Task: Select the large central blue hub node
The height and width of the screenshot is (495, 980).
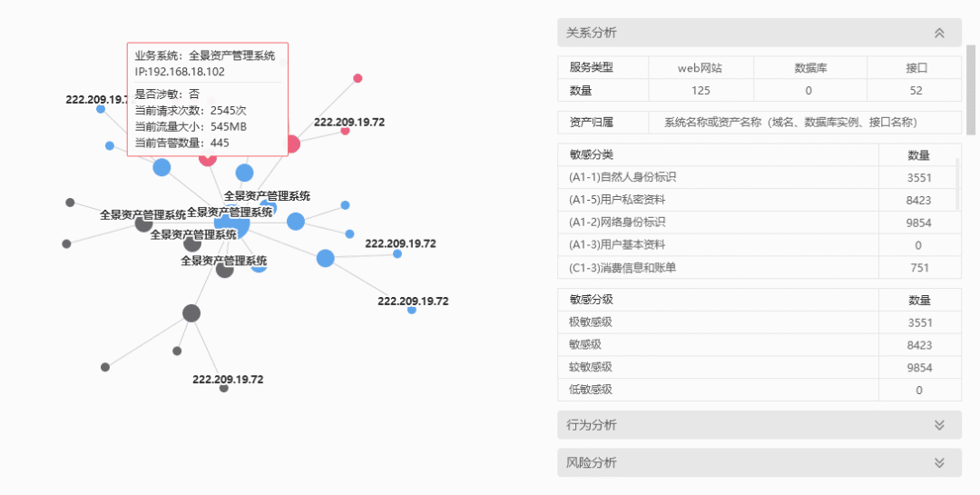Action: (x=232, y=222)
